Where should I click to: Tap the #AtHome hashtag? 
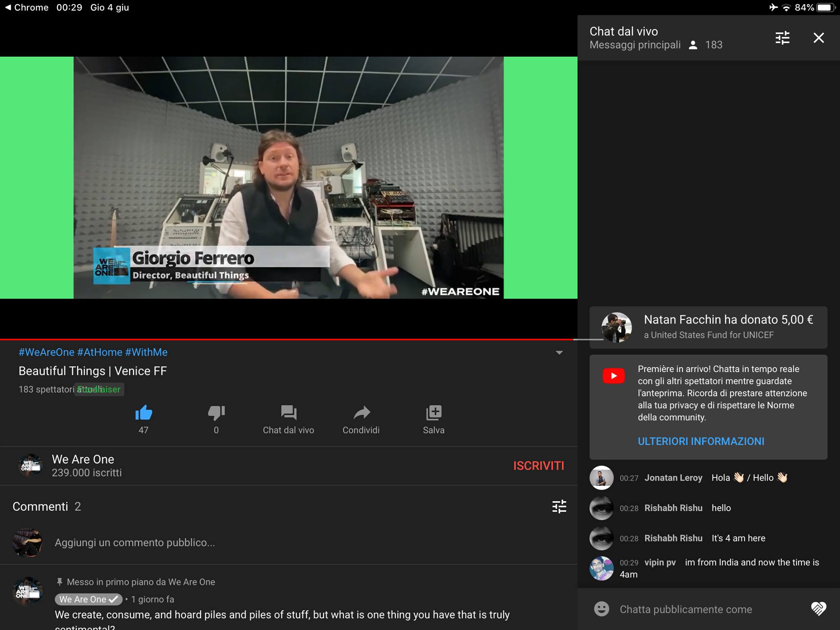click(x=100, y=352)
